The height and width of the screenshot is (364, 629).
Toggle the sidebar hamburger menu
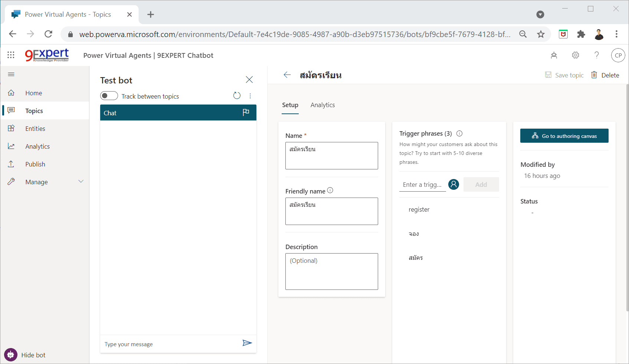tap(11, 74)
